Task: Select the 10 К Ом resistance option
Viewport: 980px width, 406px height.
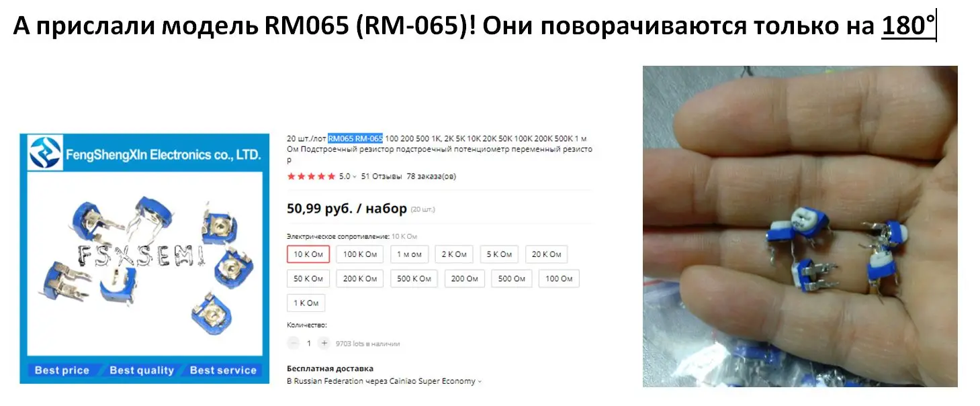Action: [308, 254]
